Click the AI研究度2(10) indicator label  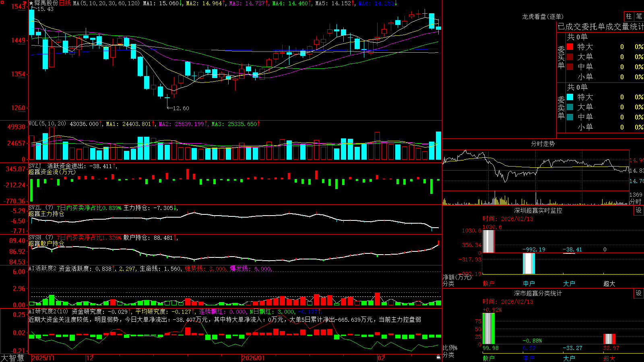point(48,311)
